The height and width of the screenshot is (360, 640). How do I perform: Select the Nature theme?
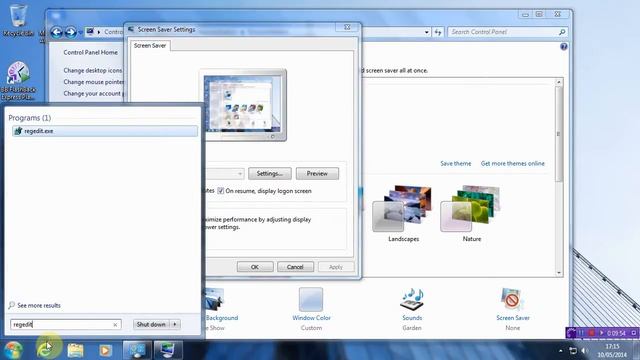[471, 214]
